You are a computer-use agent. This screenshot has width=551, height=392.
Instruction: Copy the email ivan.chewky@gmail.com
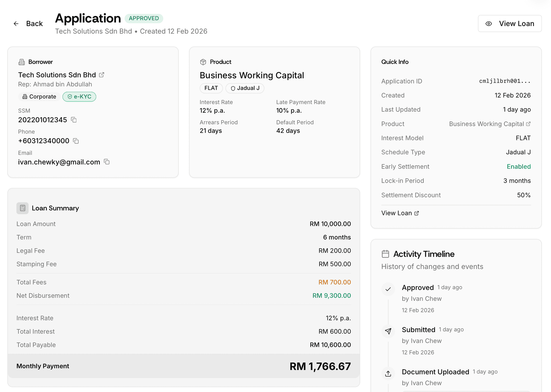pos(106,162)
